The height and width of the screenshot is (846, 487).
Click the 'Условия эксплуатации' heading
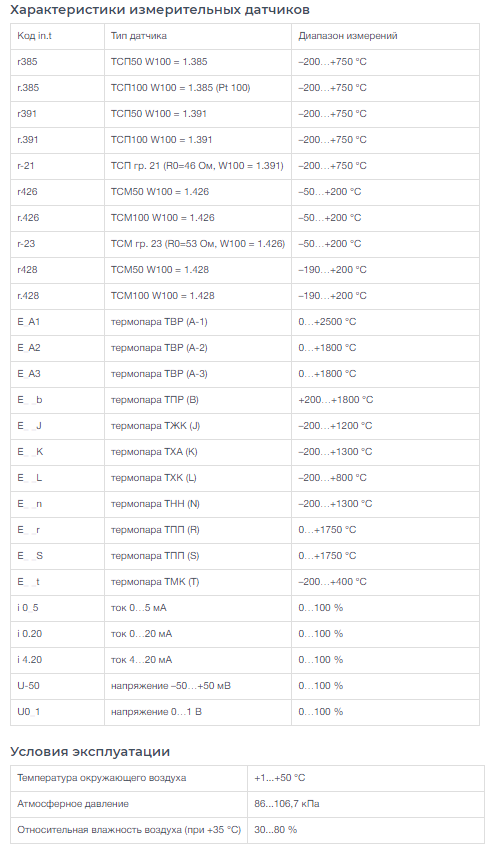(90, 752)
